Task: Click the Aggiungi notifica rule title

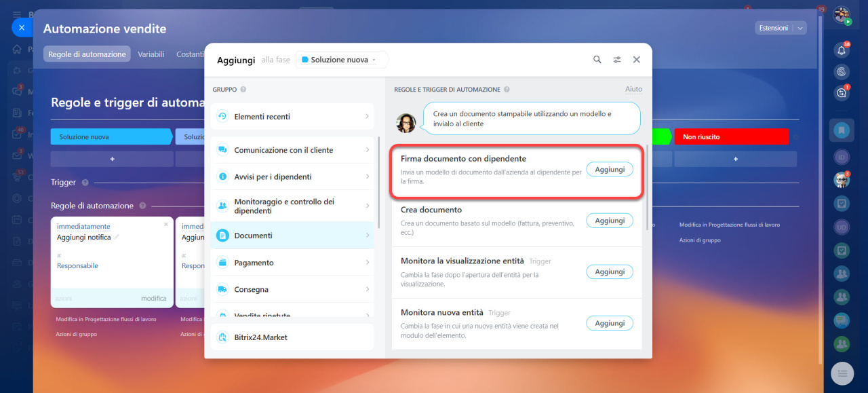Action: coord(84,238)
